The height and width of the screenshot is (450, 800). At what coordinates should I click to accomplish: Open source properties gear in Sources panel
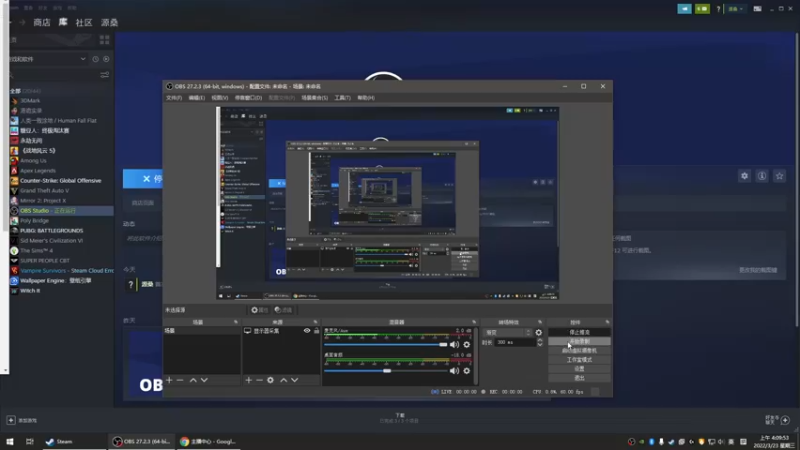click(x=270, y=380)
